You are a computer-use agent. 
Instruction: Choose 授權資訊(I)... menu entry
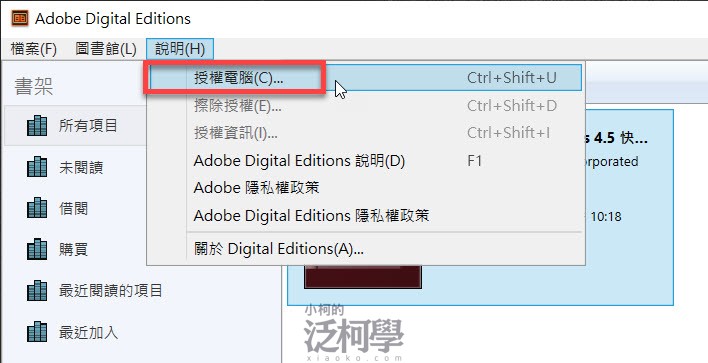(365, 133)
